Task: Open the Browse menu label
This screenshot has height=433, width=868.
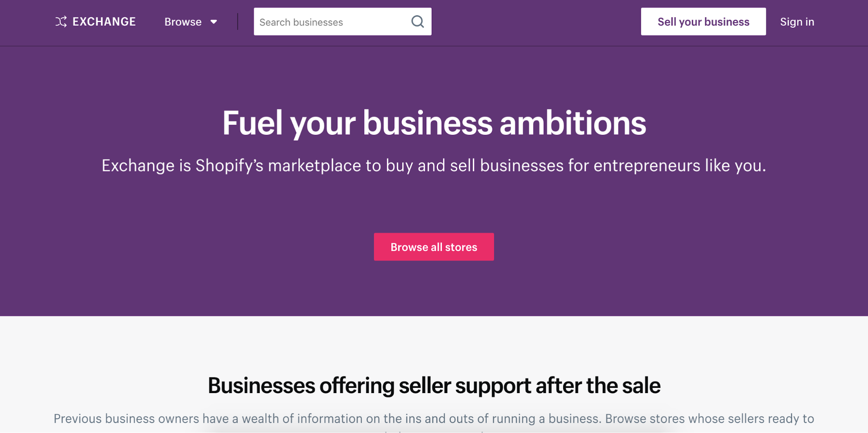Action: (x=183, y=22)
